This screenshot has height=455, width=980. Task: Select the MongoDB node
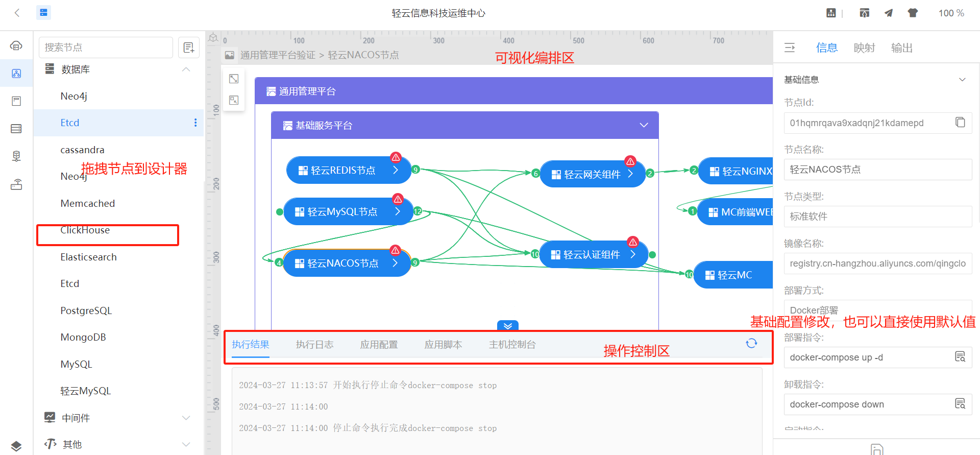point(83,337)
